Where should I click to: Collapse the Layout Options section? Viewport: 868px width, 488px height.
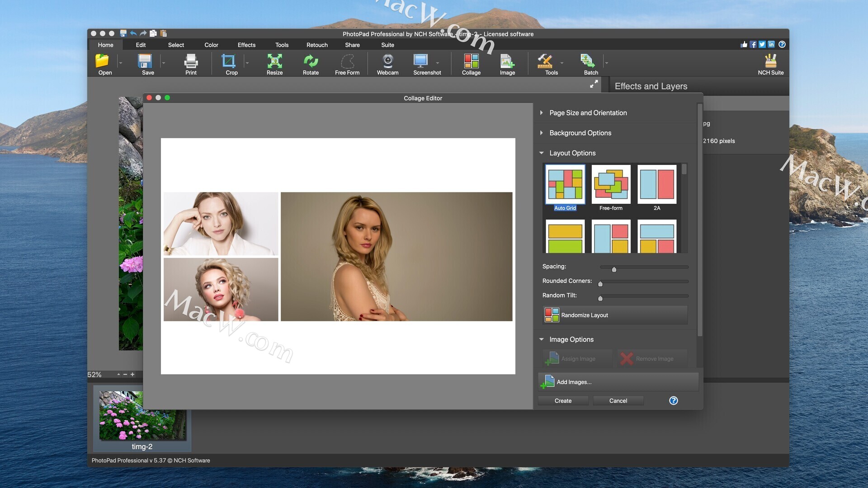(x=572, y=153)
